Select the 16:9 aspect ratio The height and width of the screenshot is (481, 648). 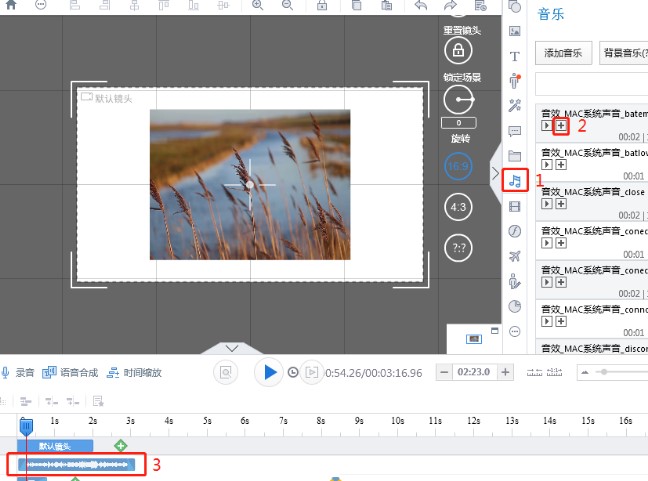click(458, 167)
